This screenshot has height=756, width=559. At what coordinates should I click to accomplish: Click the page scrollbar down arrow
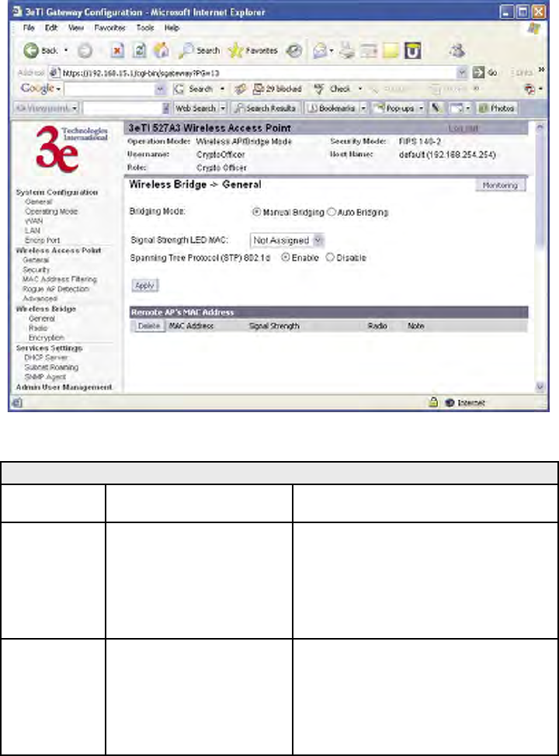pyautogui.click(x=540, y=387)
